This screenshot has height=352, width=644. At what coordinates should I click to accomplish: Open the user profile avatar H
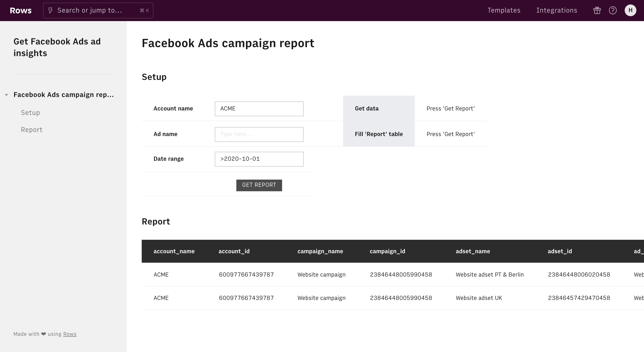pyautogui.click(x=630, y=10)
